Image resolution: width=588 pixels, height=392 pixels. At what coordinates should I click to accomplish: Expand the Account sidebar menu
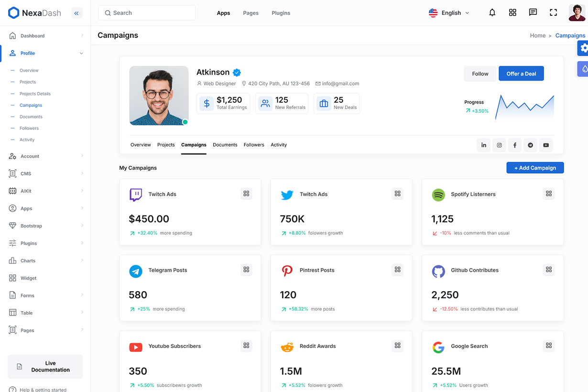point(45,156)
